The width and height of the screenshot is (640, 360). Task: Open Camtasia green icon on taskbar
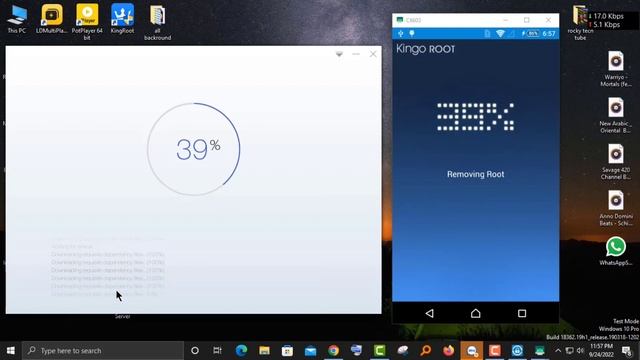[380, 351]
